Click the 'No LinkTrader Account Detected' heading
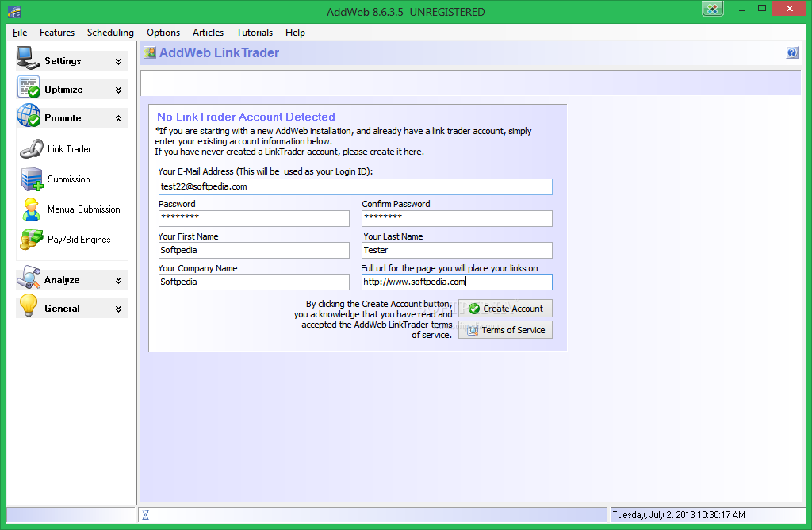This screenshot has width=812, height=530. tap(246, 117)
